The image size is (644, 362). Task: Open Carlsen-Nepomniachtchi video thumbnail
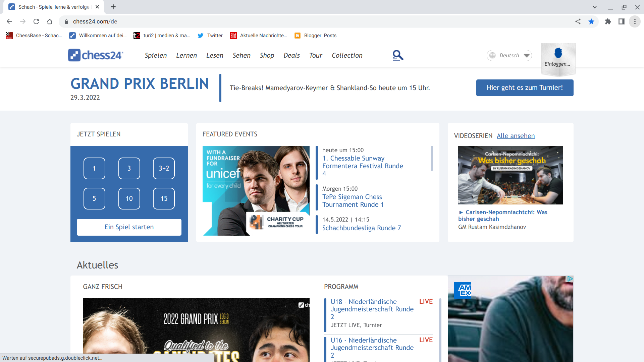click(511, 175)
